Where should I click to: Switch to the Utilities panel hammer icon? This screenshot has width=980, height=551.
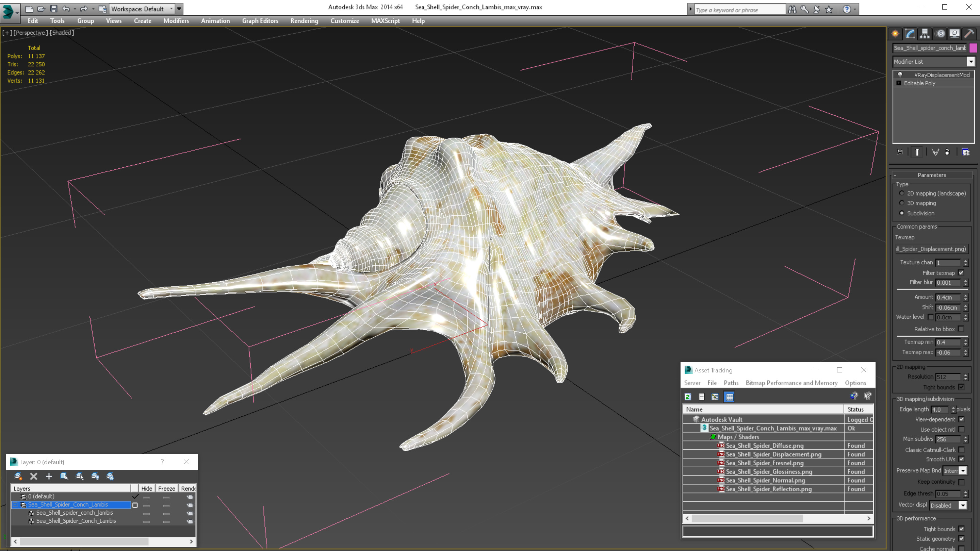[x=969, y=34]
